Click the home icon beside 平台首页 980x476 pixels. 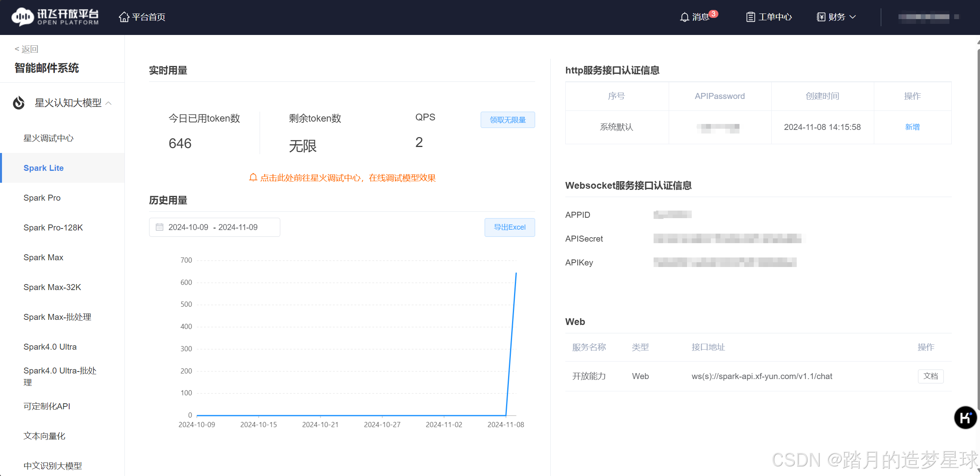tap(124, 17)
